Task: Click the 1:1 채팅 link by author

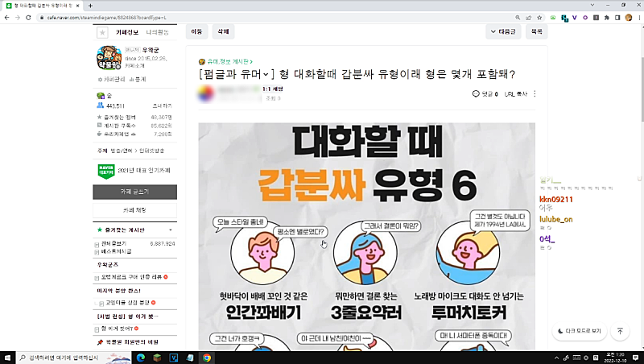Action: coord(273,89)
